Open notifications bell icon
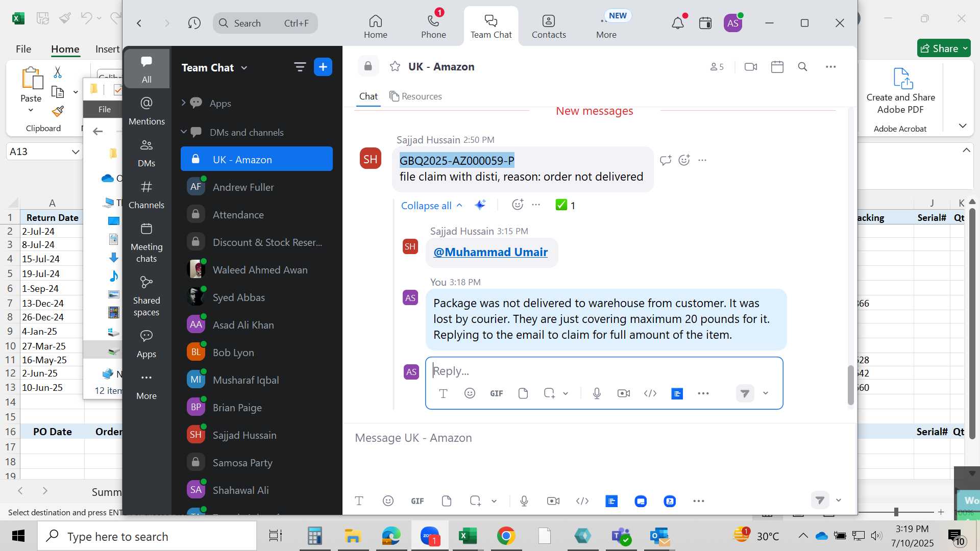The height and width of the screenshot is (551, 980). (678, 23)
